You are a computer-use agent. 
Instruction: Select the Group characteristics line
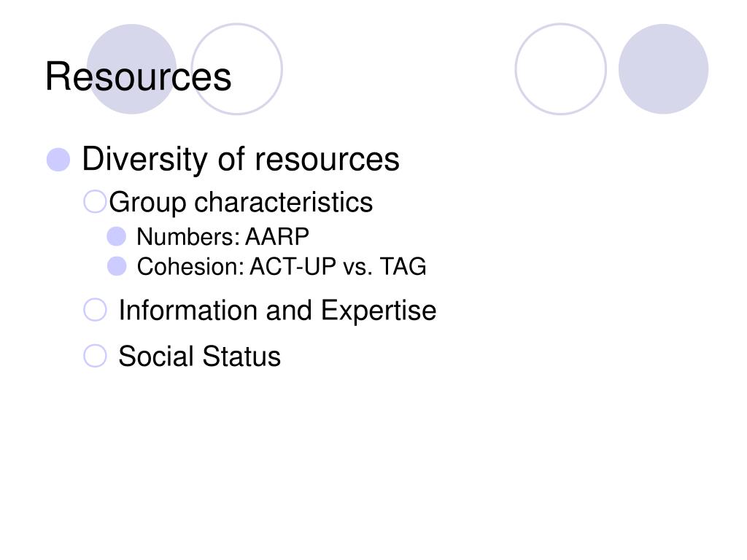point(241,203)
